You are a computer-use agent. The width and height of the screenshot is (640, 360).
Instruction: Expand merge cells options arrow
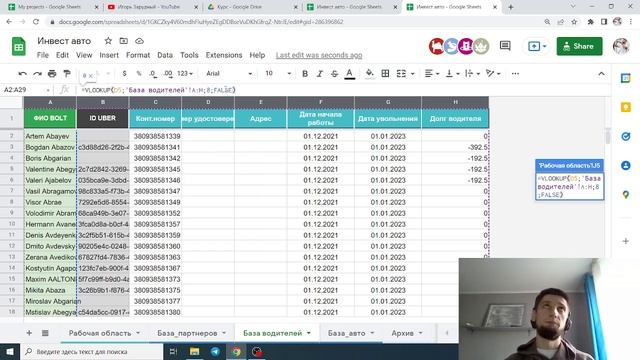click(x=413, y=74)
